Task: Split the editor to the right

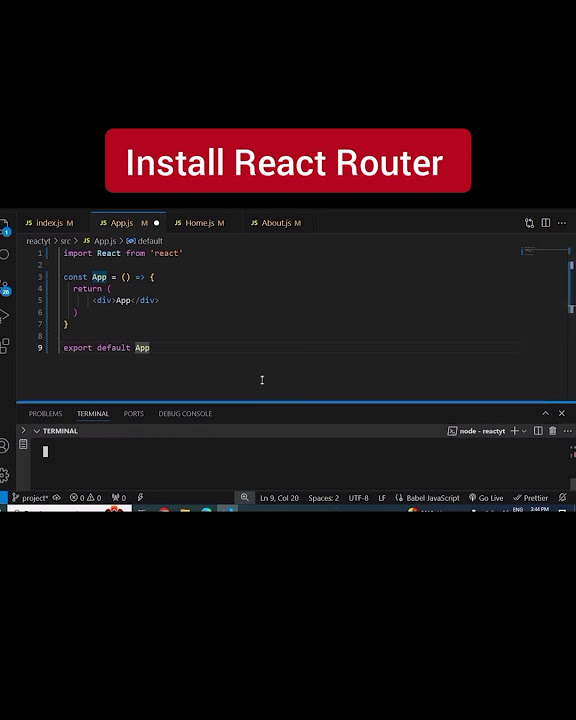Action: (546, 223)
